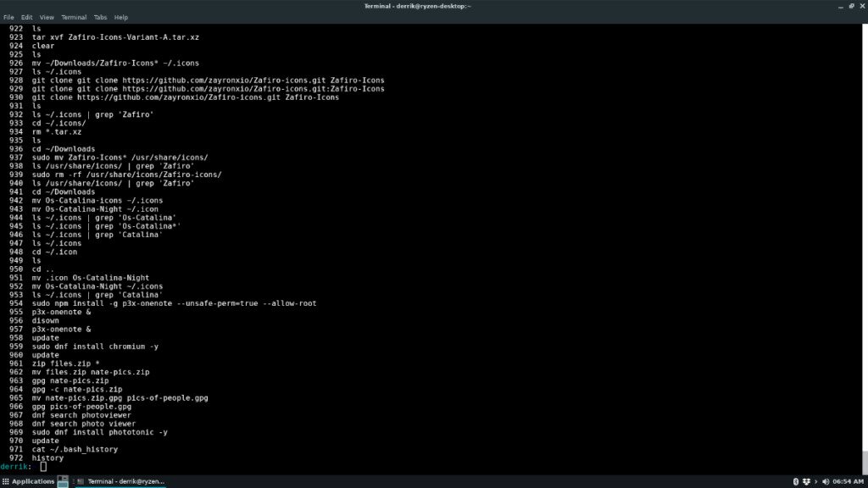Screen dimensions: 868x488
Task: Open the View menu
Action: click(x=47, y=17)
